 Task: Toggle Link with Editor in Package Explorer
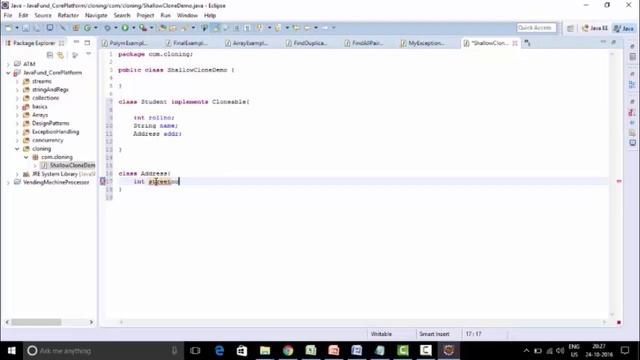tap(60, 55)
